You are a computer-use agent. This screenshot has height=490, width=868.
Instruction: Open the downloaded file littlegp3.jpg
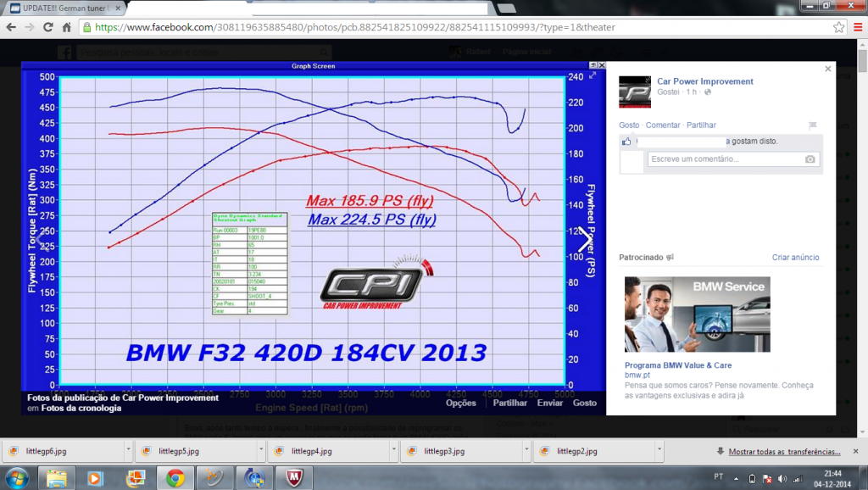pyautogui.click(x=460, y=451)
